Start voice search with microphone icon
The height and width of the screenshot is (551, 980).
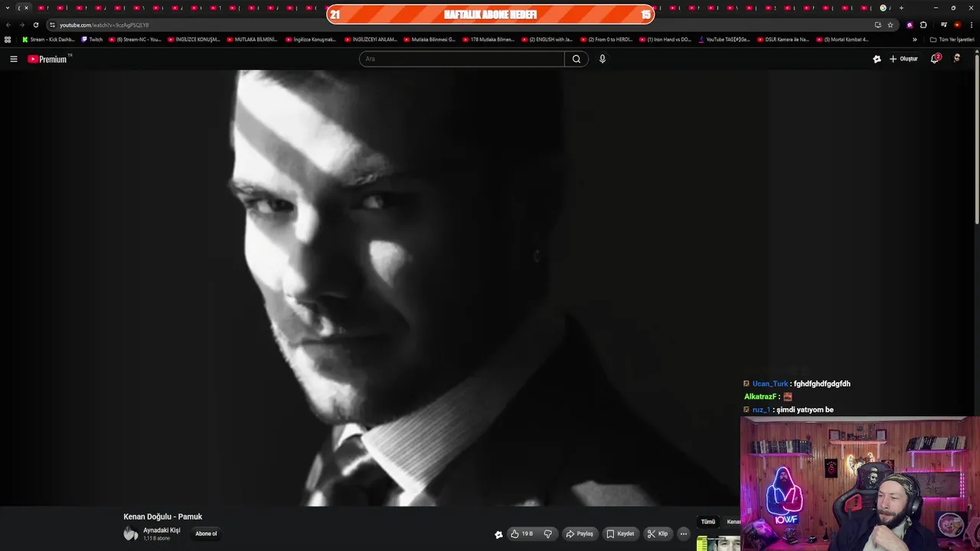click(603, 59)
